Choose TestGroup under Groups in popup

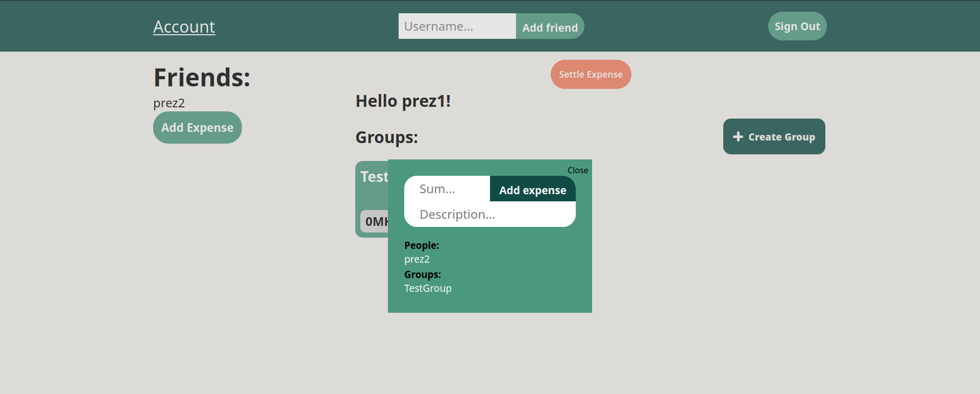click(x=428, y=288)
